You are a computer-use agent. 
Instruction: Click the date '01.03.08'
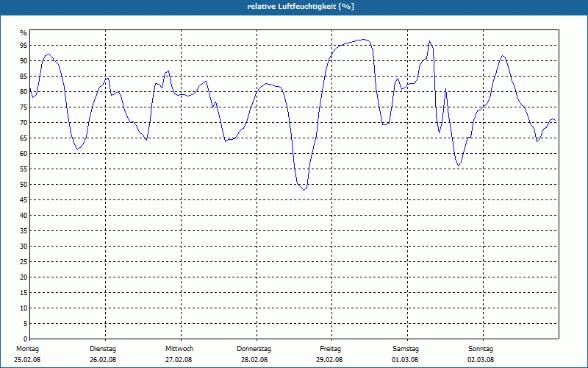click(405, 360)
